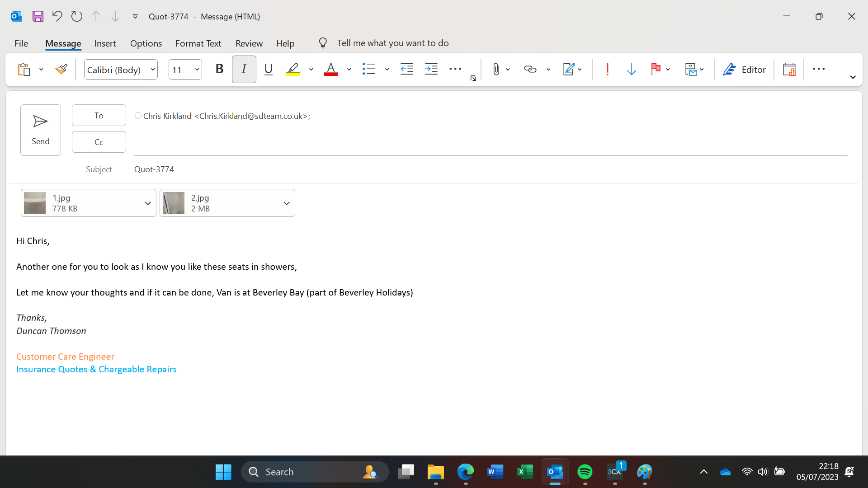Click the Attach File paperclip icon

(x=496, y=69)
